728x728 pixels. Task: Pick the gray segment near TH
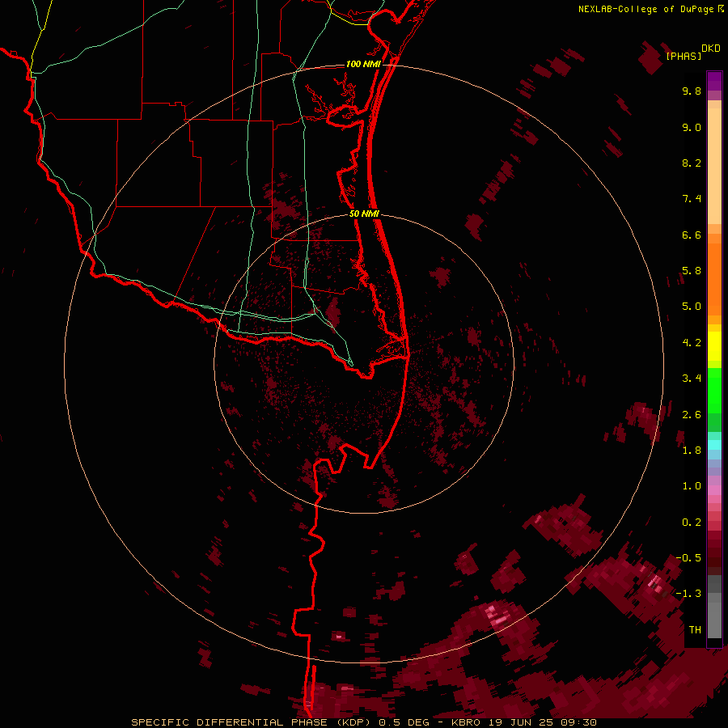[x=714, y=620]
